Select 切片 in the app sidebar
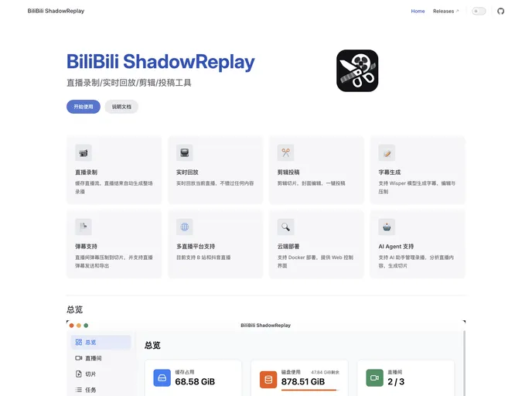 click(101, 374)
